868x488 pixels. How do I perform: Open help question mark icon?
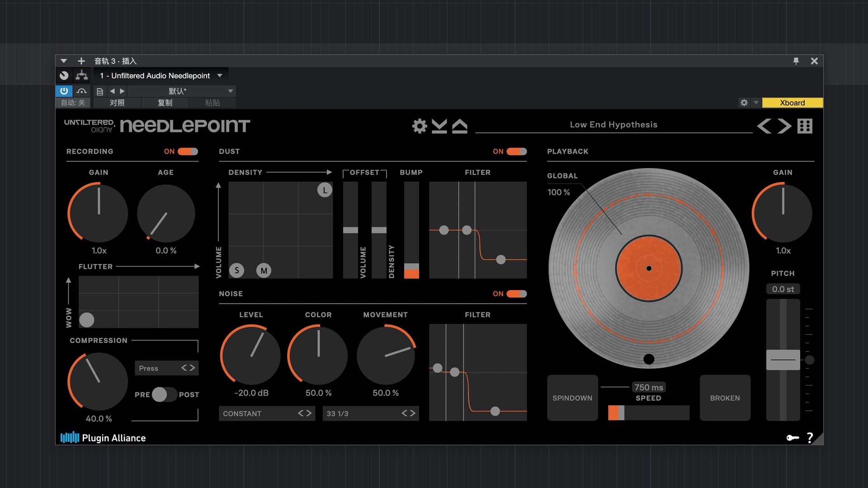pyautogui.click(x=810, y=438)
